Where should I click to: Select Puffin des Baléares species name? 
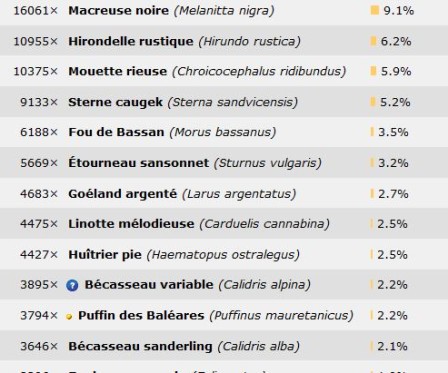tap(141, 315)
